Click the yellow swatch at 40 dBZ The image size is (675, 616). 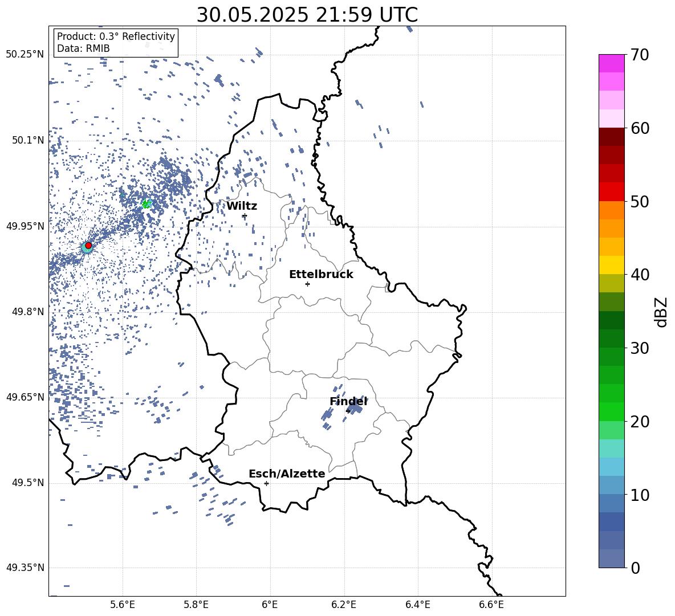coord(611,265)
